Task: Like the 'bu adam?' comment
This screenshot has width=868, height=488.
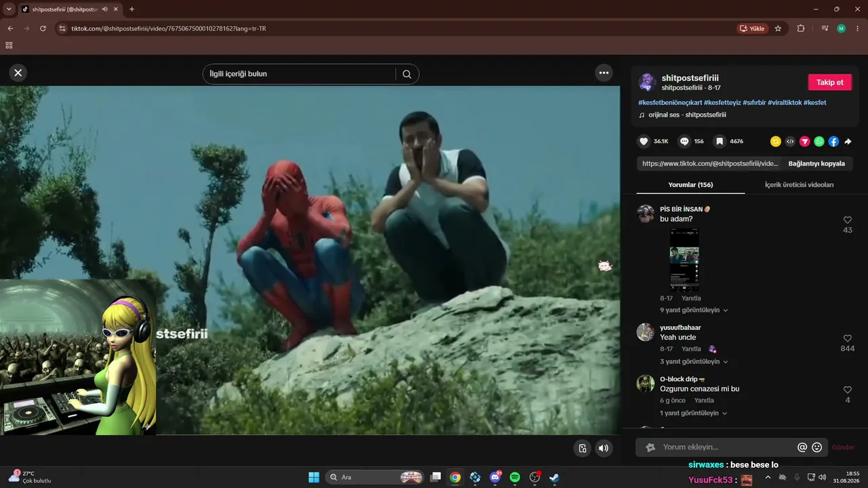Action: pyautogui.click(x=848, y=220)
